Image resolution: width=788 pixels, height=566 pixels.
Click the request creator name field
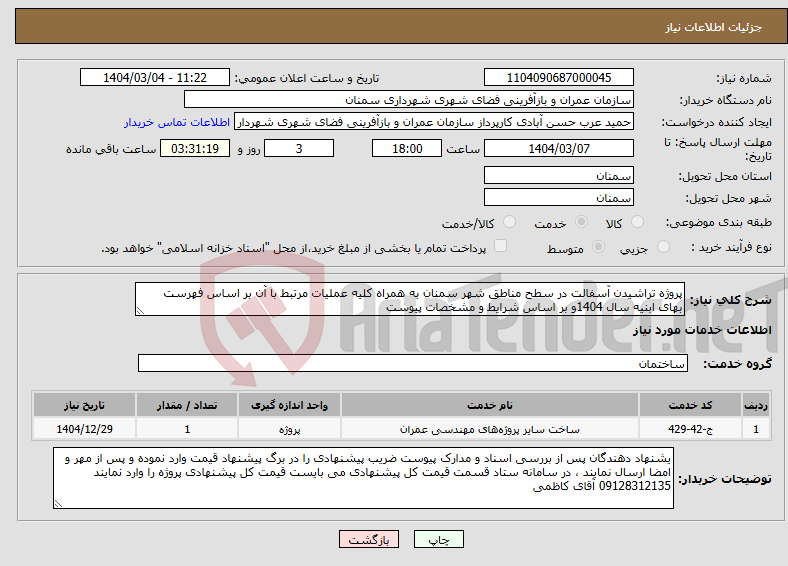click(434, 122)
